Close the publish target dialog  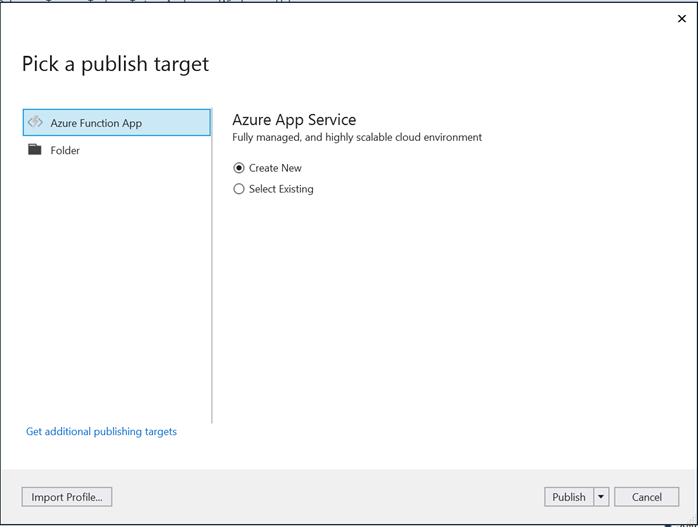pyautogui.click(x=682, y=19)
